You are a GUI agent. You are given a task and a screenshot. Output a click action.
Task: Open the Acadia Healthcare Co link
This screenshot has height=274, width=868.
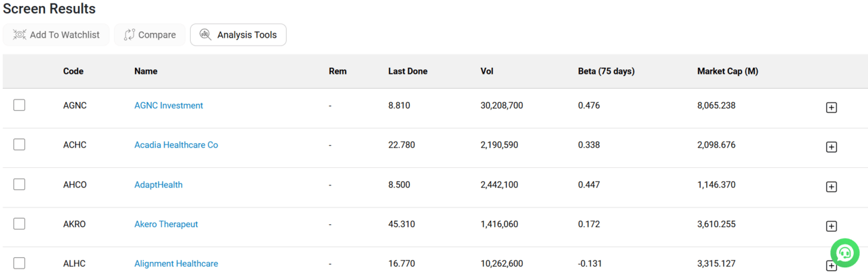(176, 145)
